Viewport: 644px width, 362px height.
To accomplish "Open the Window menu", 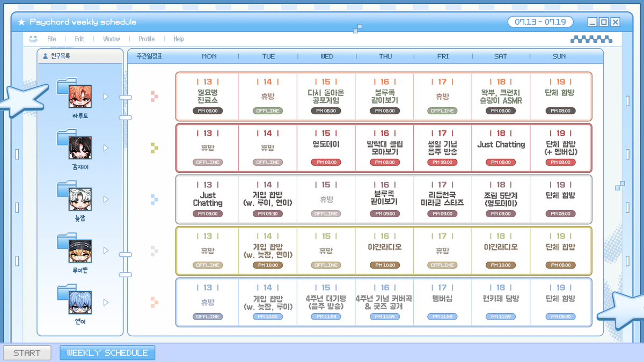I will 112,39.
